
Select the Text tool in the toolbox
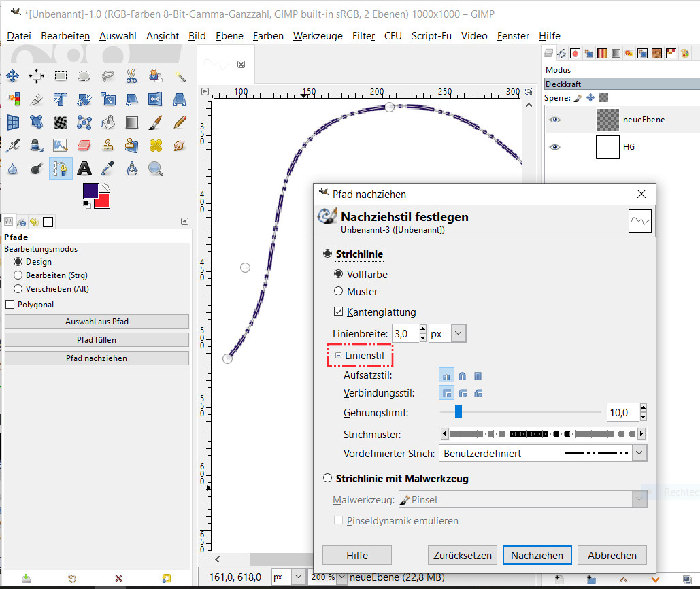click(84, 168)
